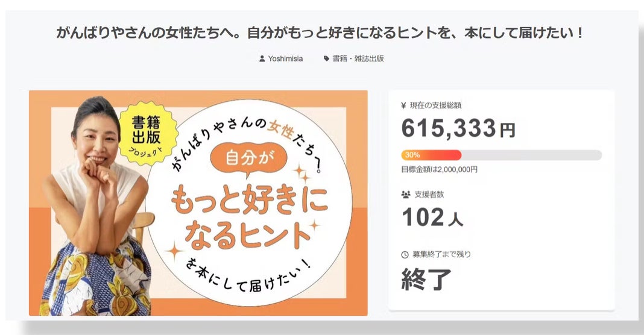Click the yen icon beside 現在の支援総額
This screenshot has width=644, height=335.
click(x=403, y=105)
